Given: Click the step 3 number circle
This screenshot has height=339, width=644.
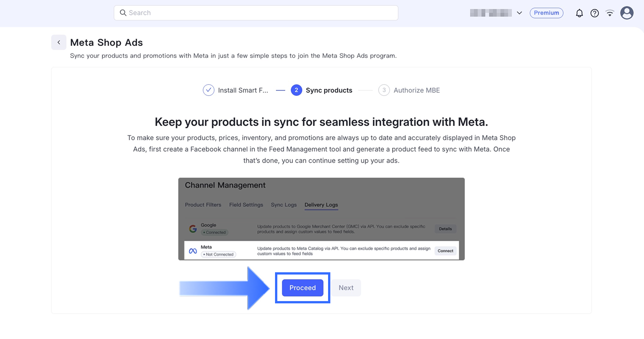Looking at the screenshot, I should tap(384, 90).
